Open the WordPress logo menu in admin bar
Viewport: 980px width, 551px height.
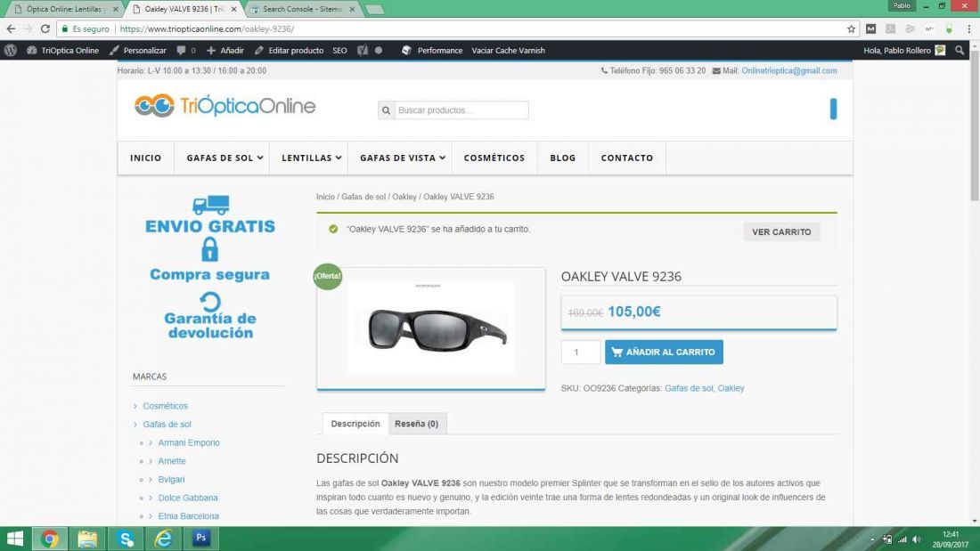click(x=11, y=51)
